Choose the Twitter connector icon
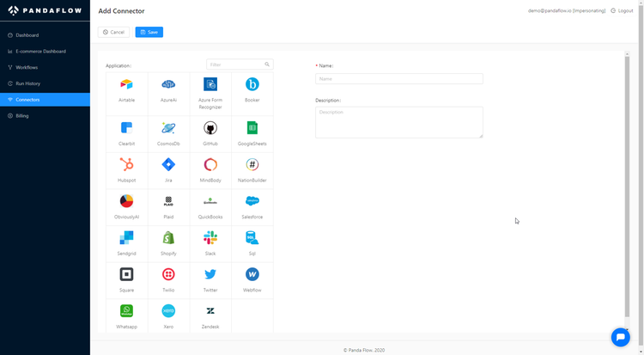The width and height of the screenshot is (644, 355). 210,274
